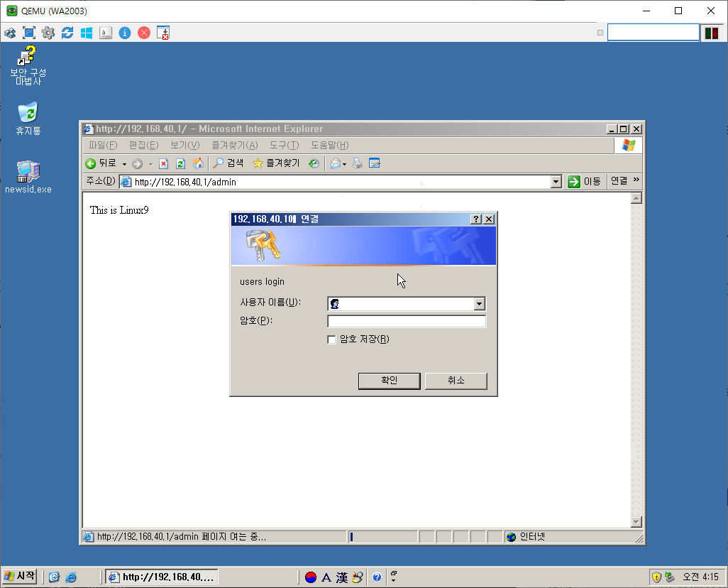The height and width of the screenshot is (588, 728).
Task: Click the QEMU Ctrl-Alt-Del cube icon
Action: tap(10, 33)
